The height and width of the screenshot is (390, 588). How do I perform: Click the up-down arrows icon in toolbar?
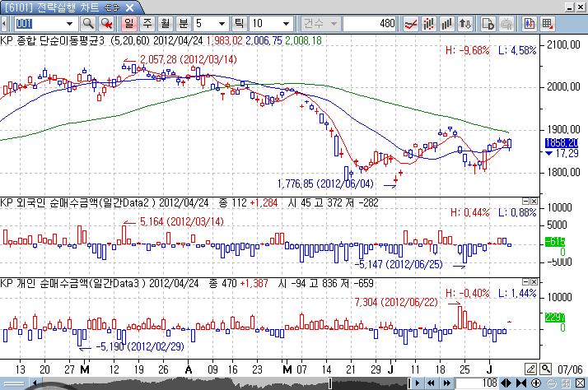coord(468,24)
